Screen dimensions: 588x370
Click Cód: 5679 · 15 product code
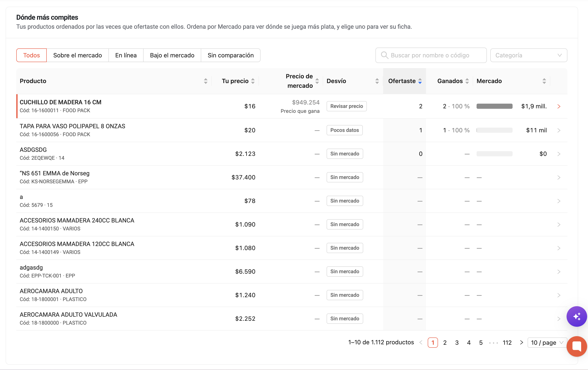(x=36, y=205)
